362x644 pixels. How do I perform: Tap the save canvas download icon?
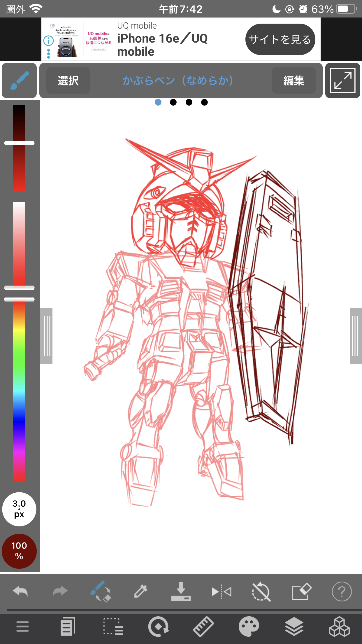pos(181,592)
